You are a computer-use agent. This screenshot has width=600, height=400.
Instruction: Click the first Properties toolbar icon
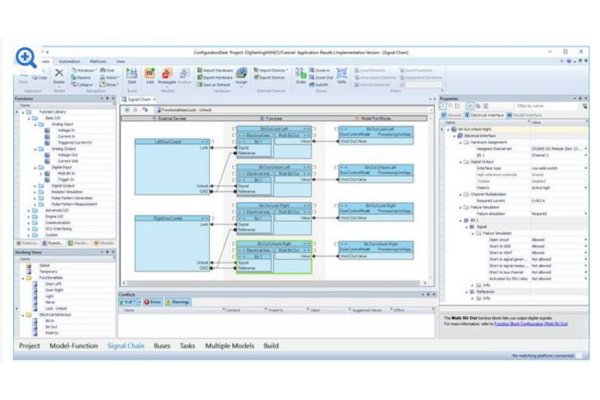pos(443,106)
